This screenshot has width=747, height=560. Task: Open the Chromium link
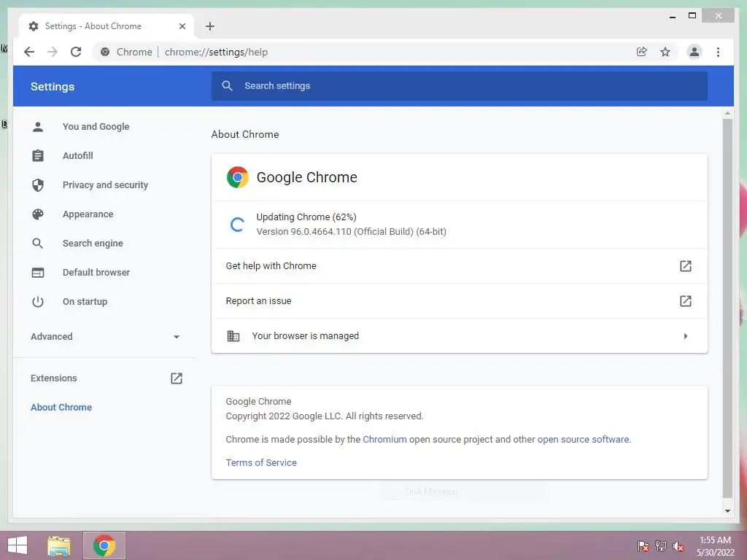[385, 439]
